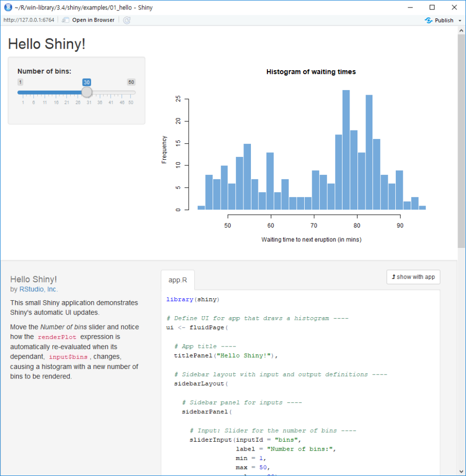Click the scrollbar down arrow
Screen dimensions: 466x476
(461, 472)
